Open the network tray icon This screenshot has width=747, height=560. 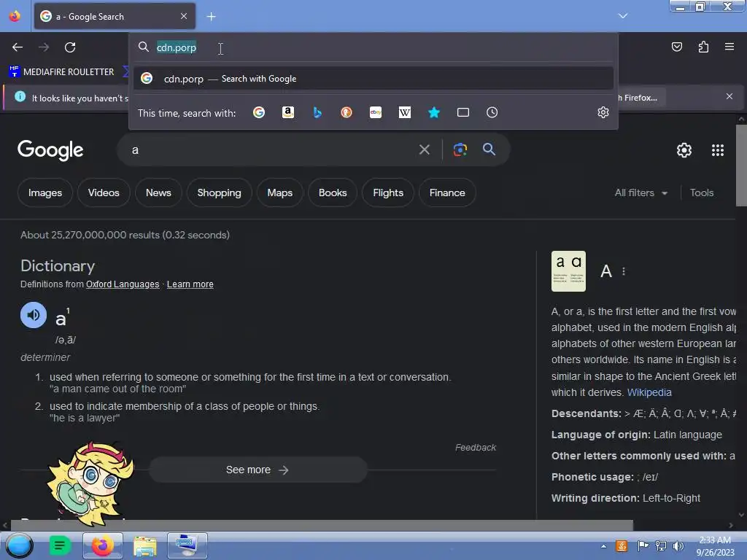(x=661, y=546)
